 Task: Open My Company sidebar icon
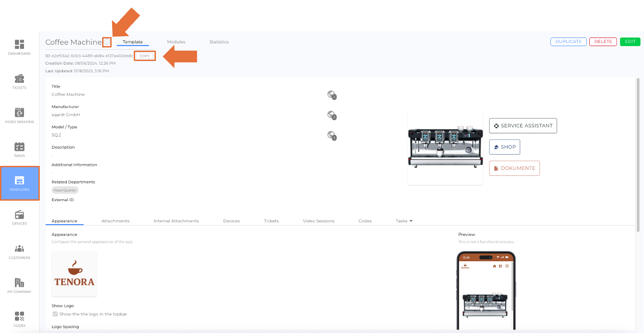19,285
